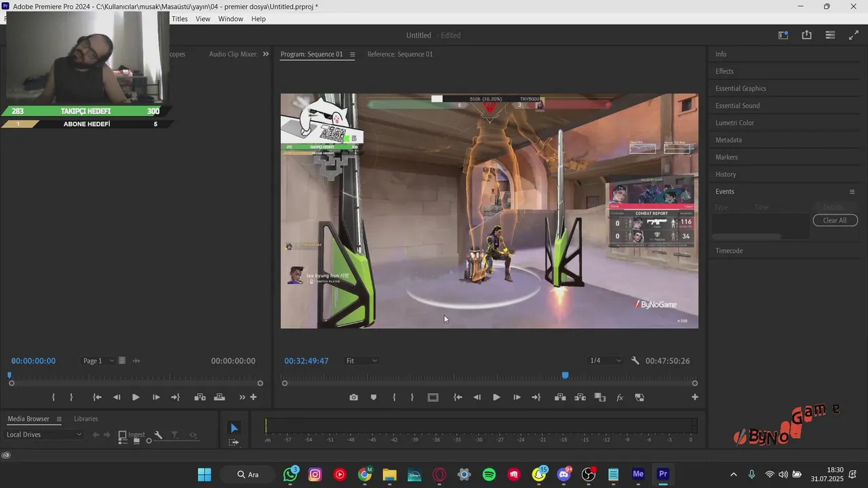Click Program timecode 00:32:49:47
The width and height of the screenshot is (868, 488).
point(307,361)
